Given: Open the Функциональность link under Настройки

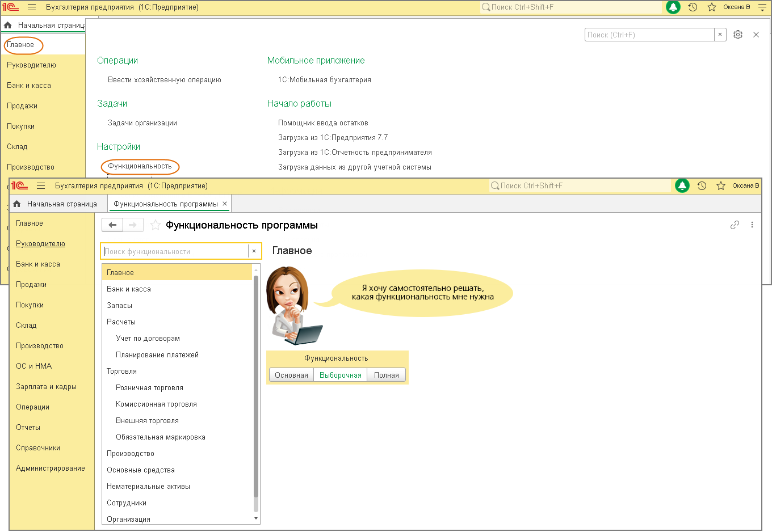Looking at the screenshot, I should click(x=140, y=166).
